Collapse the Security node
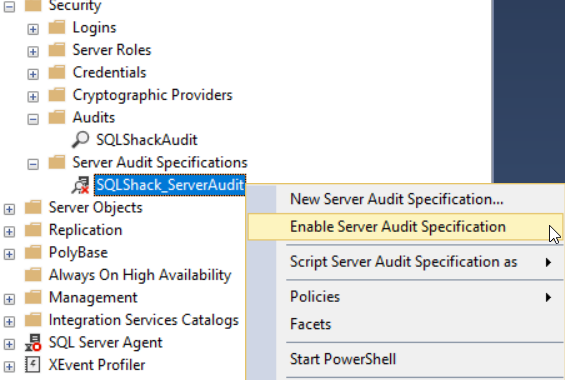The height and width of the screenshot is (380, 565). pos(9,6)
